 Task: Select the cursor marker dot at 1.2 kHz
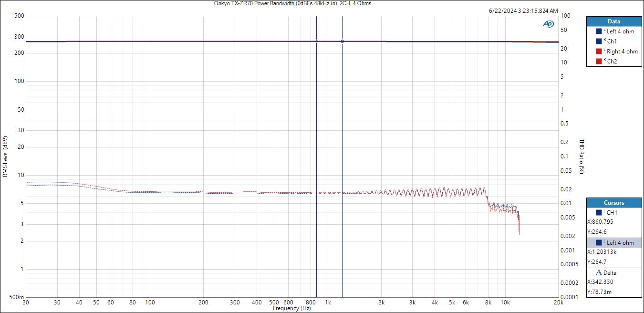[342, 42]
